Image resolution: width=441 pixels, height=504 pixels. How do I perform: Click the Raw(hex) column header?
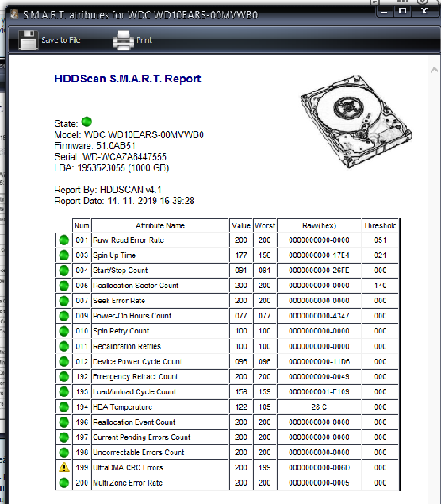click(319, 226)
